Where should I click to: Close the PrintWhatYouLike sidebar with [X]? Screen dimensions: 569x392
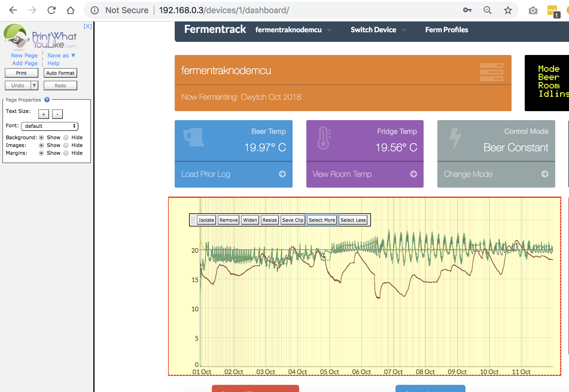click(87, 26)
